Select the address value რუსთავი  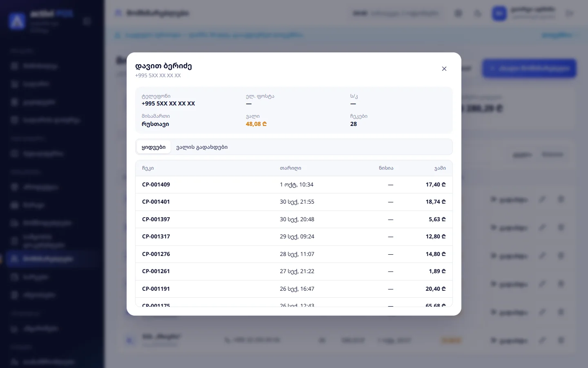click(x=155, y=124)
